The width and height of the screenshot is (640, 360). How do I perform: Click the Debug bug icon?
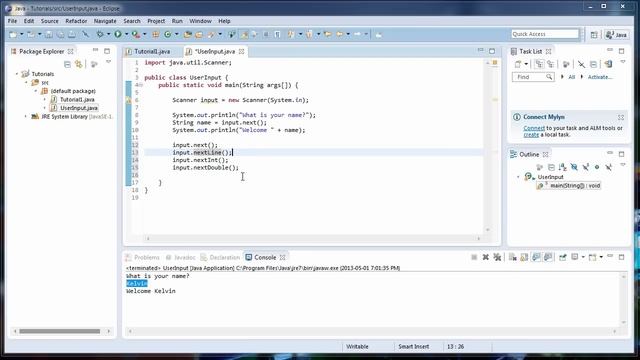100,35
